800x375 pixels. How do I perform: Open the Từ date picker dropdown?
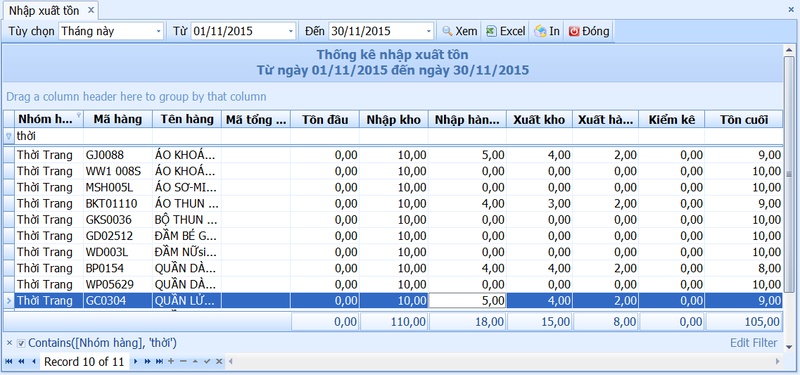(x=291, y=31)
